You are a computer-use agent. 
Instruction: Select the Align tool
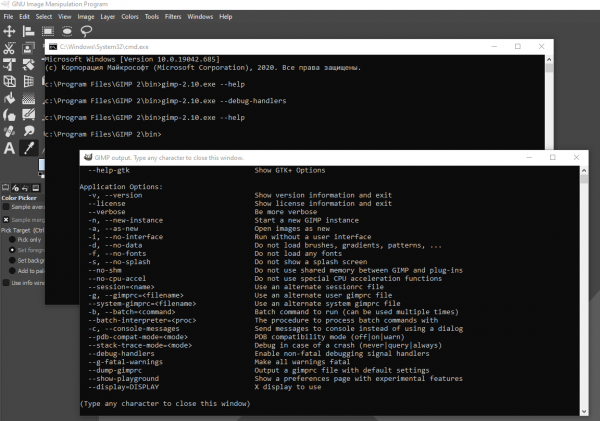click(x=28, y=31)
